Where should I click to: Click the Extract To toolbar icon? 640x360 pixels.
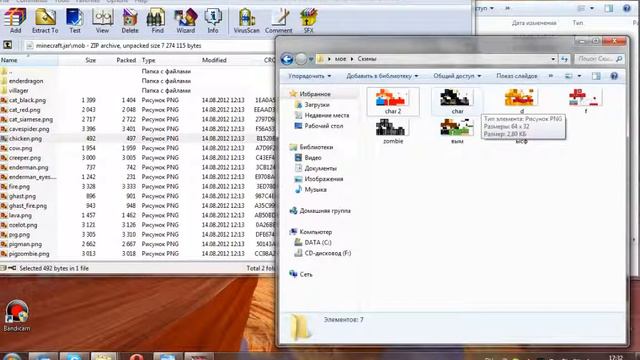(45, 20)
